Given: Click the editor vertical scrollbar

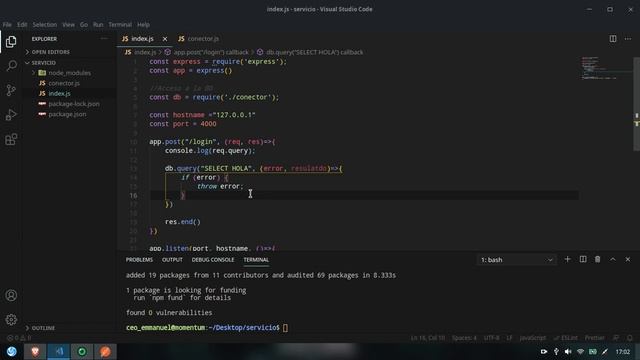Looking at the screenshot, I should coord(637,104).
